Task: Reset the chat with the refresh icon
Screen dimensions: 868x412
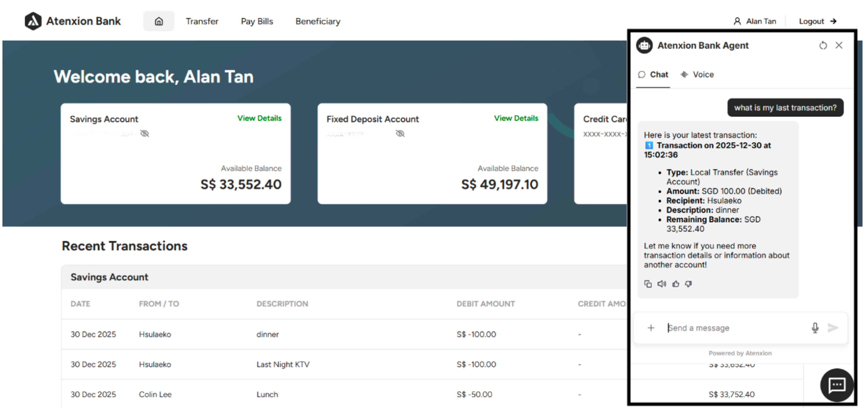Action: (x=823, y=45)
